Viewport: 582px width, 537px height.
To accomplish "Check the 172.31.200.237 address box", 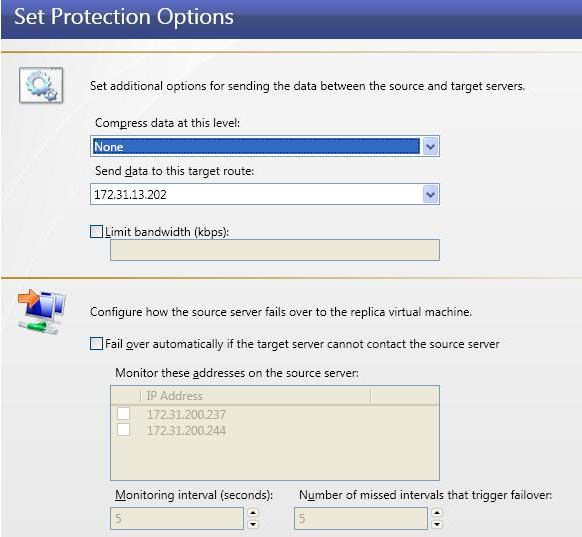I will tap(123, 413).
